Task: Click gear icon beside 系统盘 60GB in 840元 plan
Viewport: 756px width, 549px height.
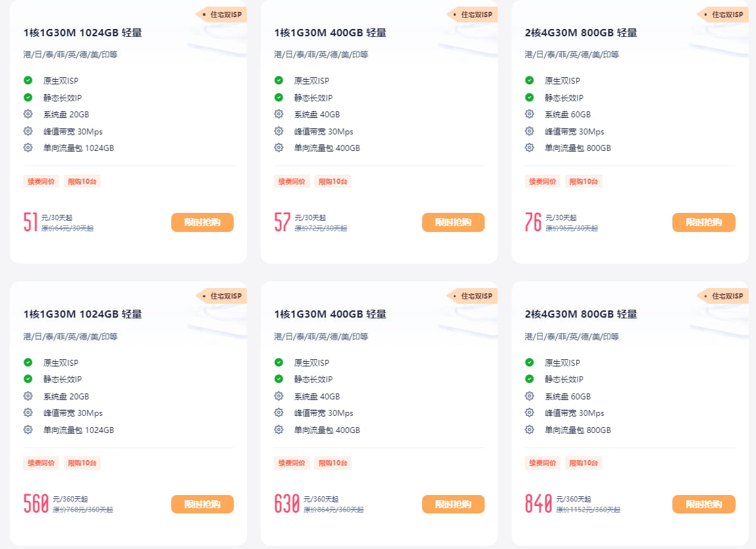Action: pyautogui.click(x=529, y=396)
